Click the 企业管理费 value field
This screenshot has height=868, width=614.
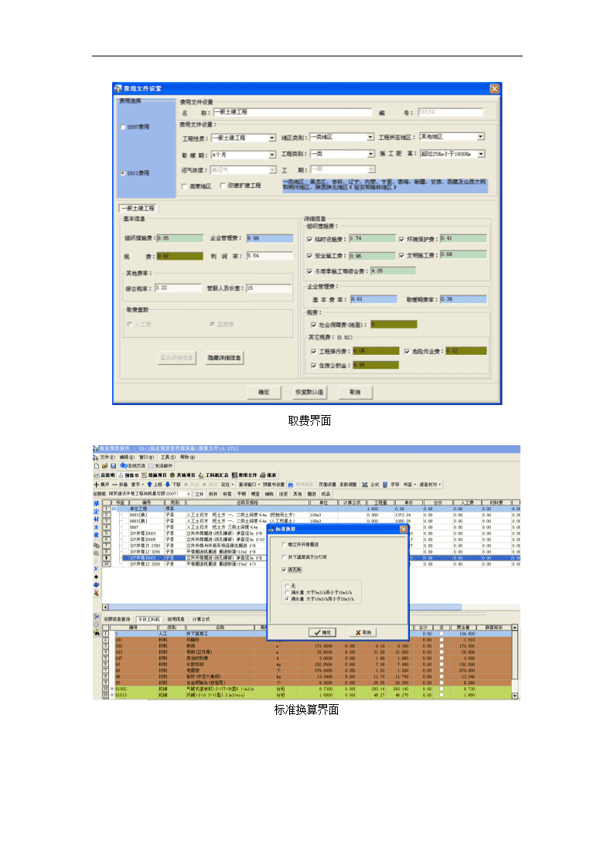[270, 238]
